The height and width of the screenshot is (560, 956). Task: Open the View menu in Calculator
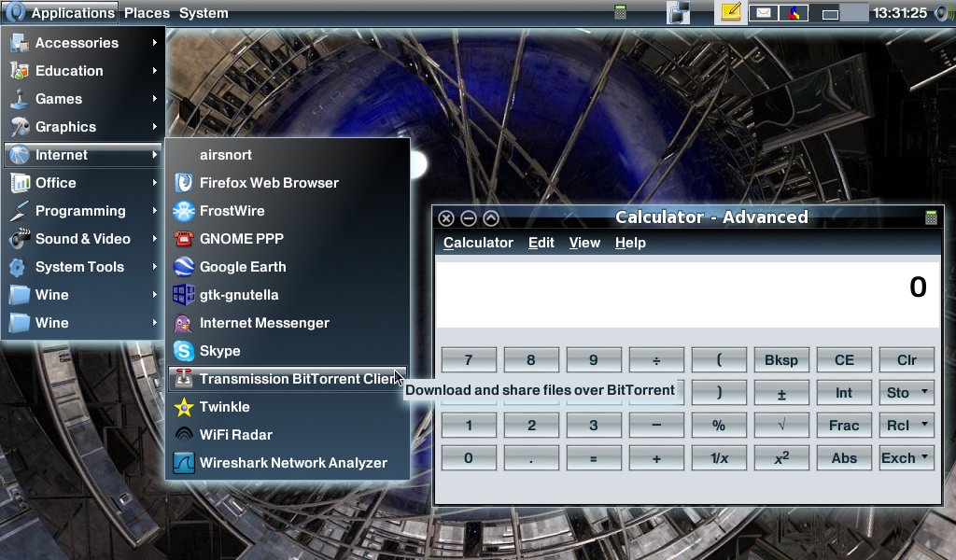pyautogui.click(x=584, y=243)
